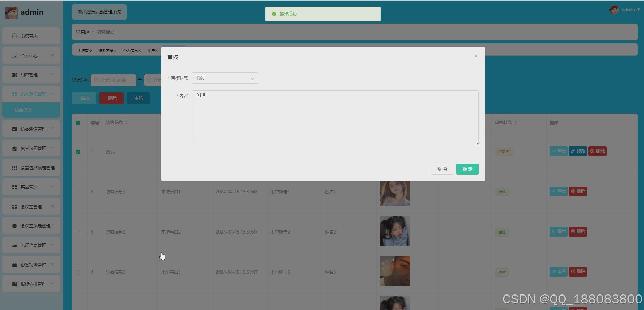Select the 系统首页 home icon in sidebar

pos(14,35)
